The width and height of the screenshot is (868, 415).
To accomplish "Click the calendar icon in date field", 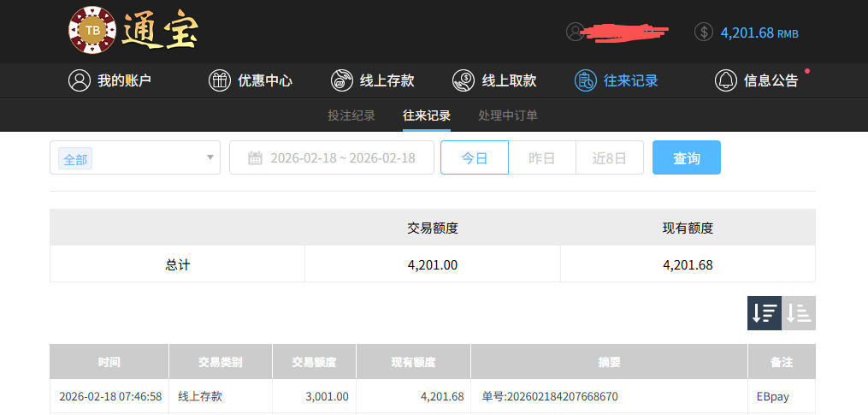I will pos(255,158).
